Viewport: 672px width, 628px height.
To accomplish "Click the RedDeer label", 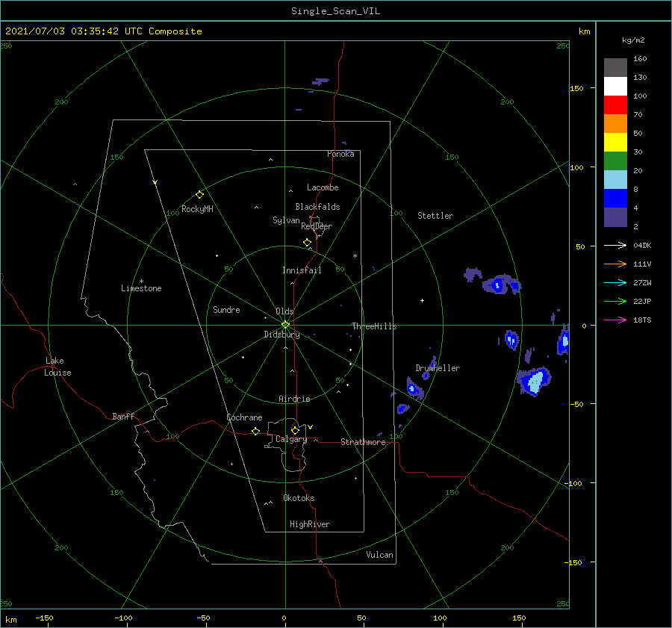I will (x=317, y=226).
